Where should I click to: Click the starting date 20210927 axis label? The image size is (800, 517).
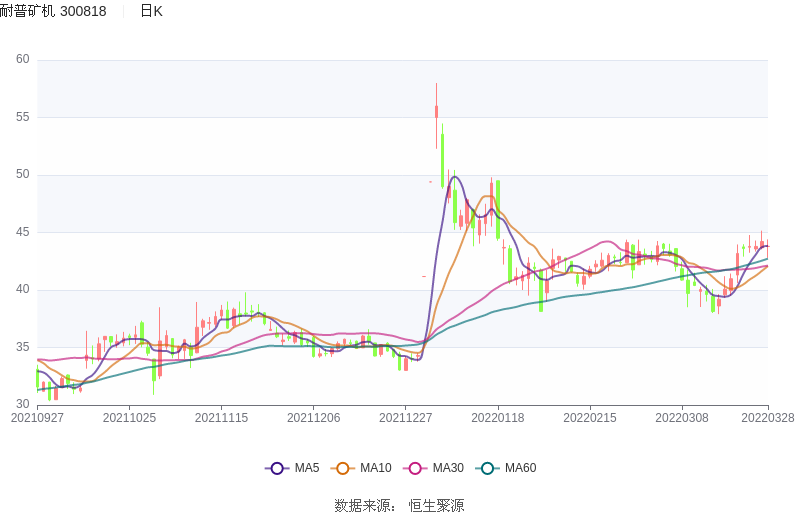[37, 418]
